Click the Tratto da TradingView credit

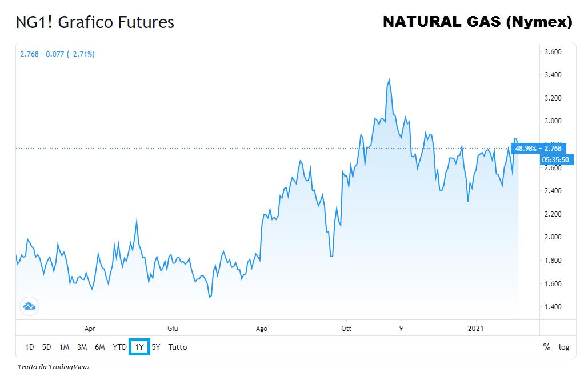53,367
